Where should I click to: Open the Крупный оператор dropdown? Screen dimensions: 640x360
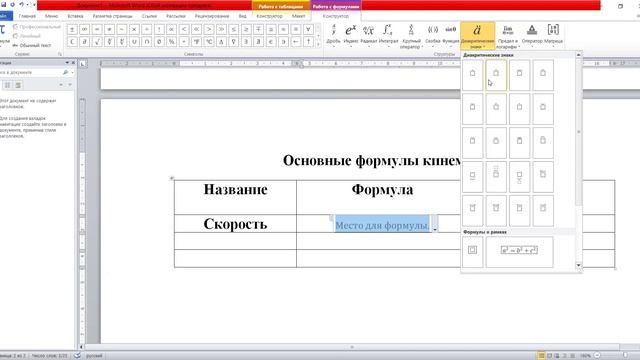click(410, 36)
